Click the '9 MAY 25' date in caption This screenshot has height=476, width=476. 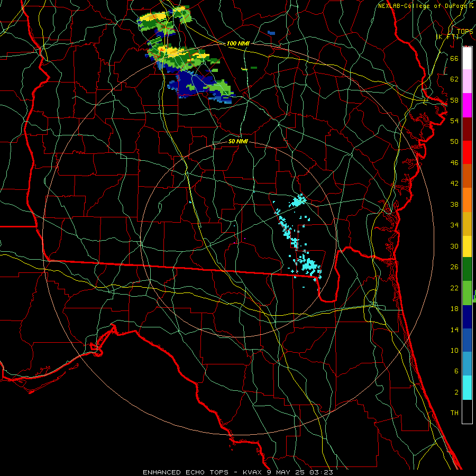coord(286,472)
